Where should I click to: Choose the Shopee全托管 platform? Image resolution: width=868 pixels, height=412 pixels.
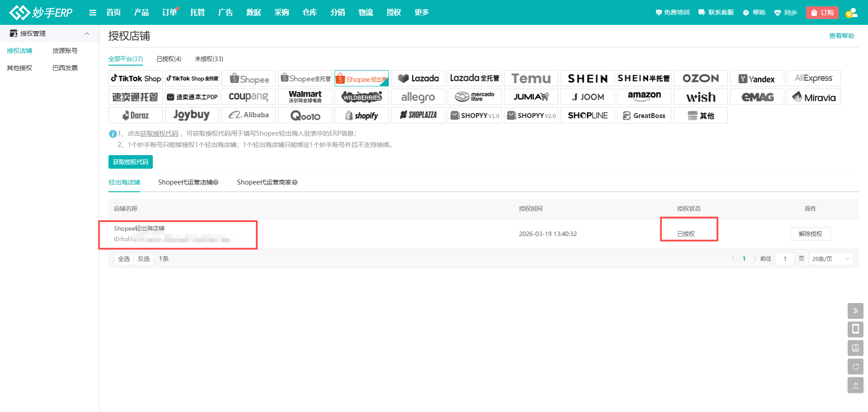tap(305, 78)
